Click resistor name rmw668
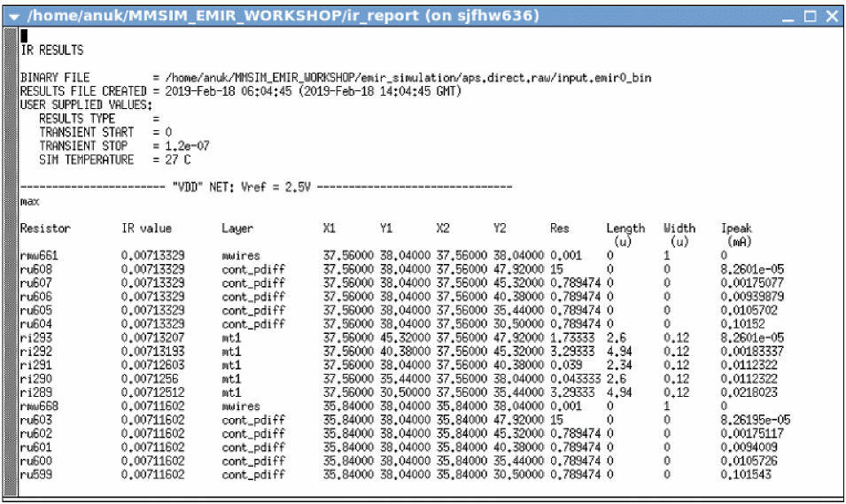Image resolution: width=846 pixels, height=504 pixels. pyautogui.click(x=39, y=407)
